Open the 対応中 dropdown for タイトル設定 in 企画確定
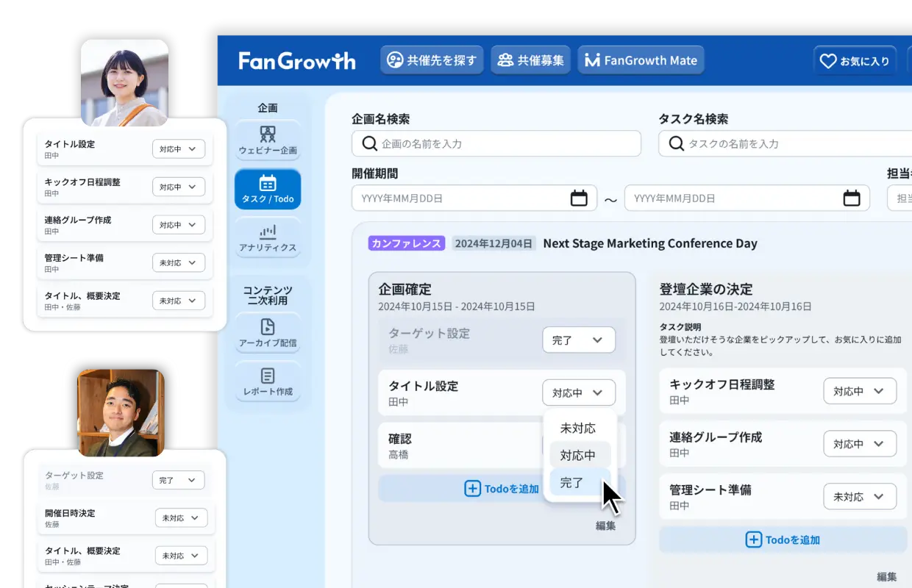 tap(579, 392)
